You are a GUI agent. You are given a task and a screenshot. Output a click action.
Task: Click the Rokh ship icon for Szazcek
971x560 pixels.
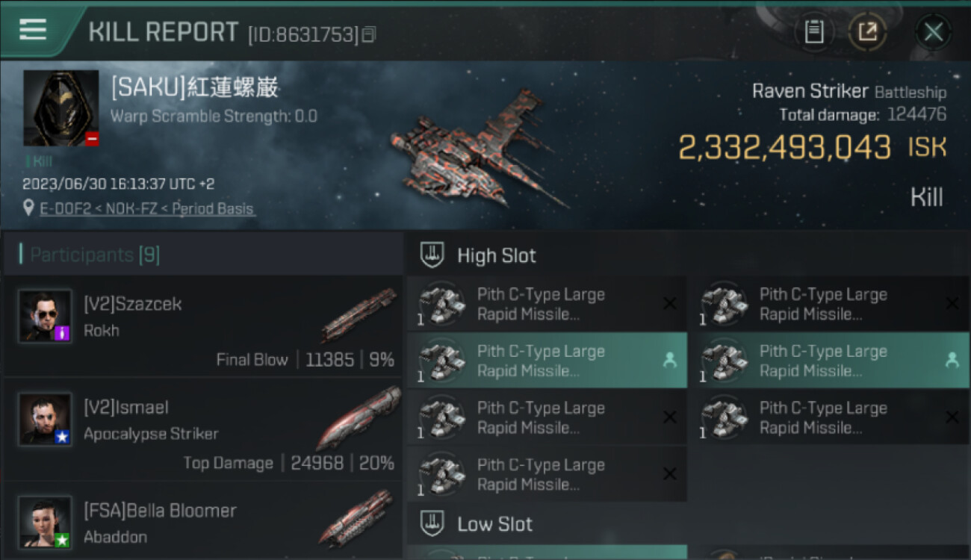(359, 315)
